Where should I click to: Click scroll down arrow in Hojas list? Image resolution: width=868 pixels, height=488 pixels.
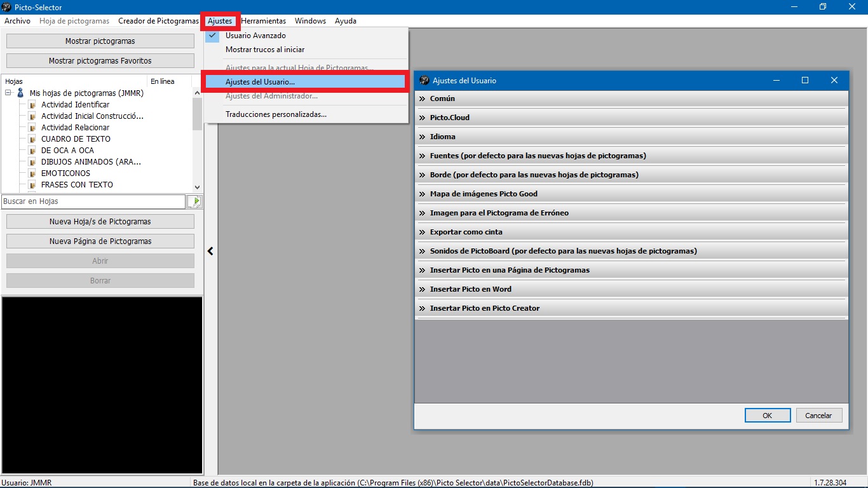pos(197,187)
